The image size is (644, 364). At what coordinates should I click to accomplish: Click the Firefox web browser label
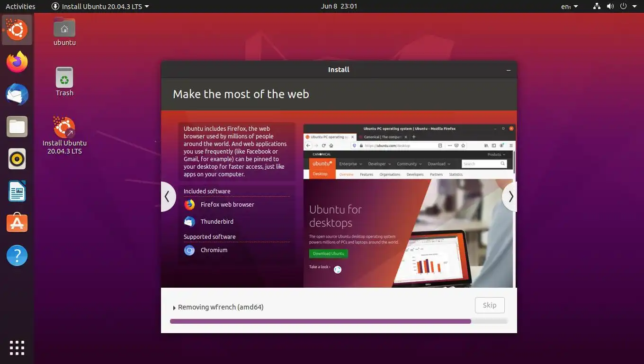click(227, 205)
